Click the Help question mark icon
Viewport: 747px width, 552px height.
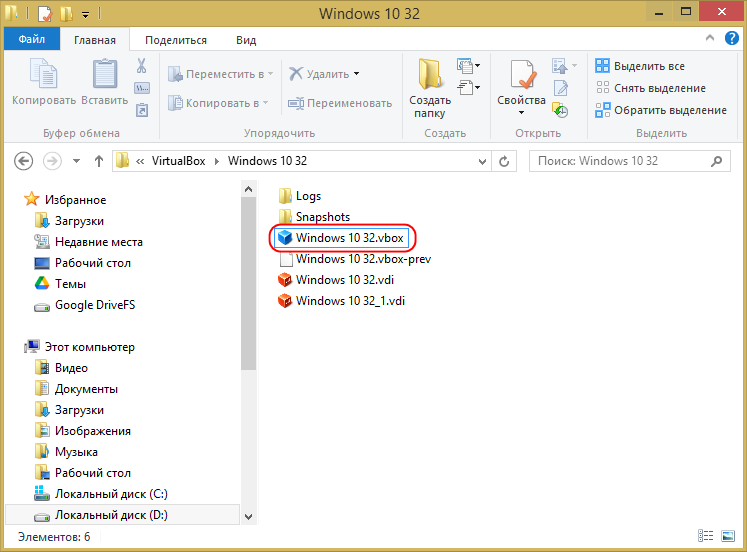(x=732, y=38)
